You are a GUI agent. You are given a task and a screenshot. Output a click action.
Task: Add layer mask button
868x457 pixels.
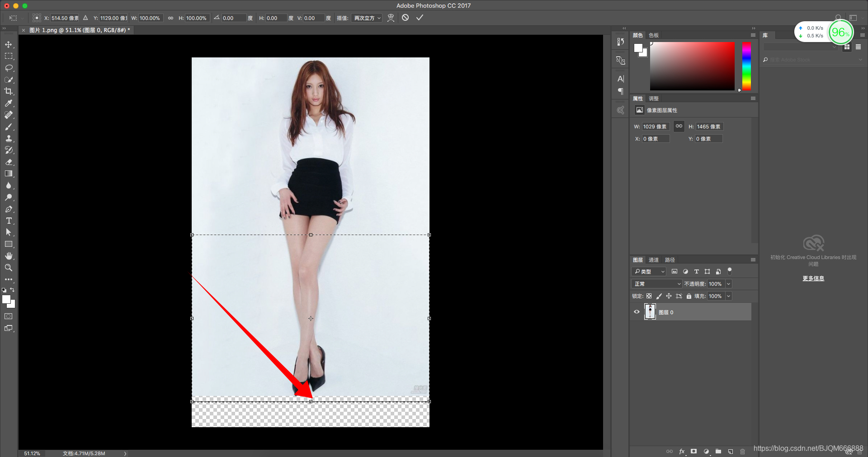[x=694, y=452]
